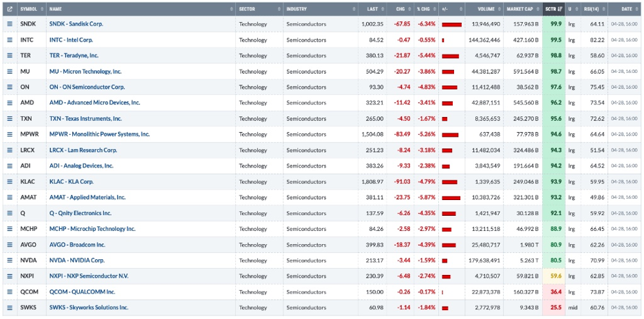This screenshot has width=644, height=319.
Task: Click the 144,362,446 volume cell
Action: point(484,40)
